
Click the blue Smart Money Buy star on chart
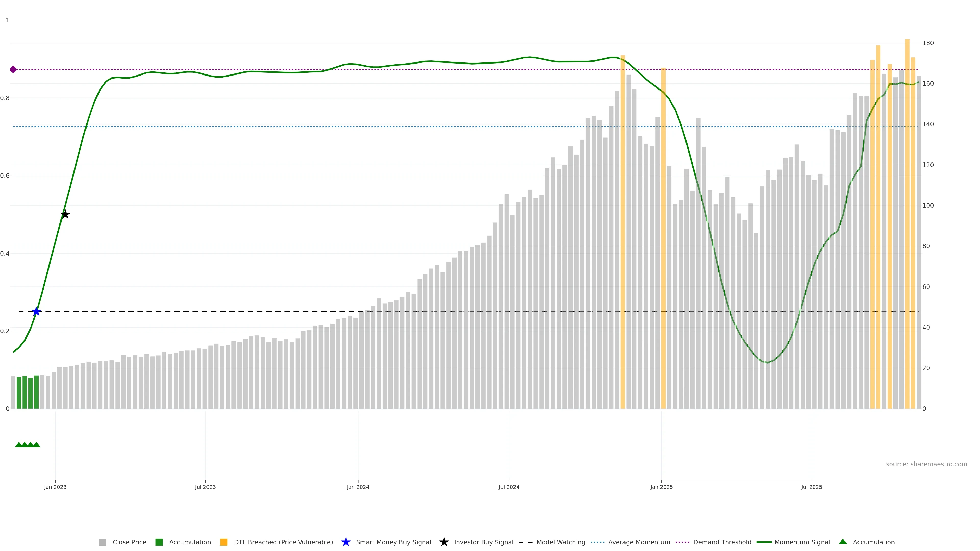coord(36,312)
